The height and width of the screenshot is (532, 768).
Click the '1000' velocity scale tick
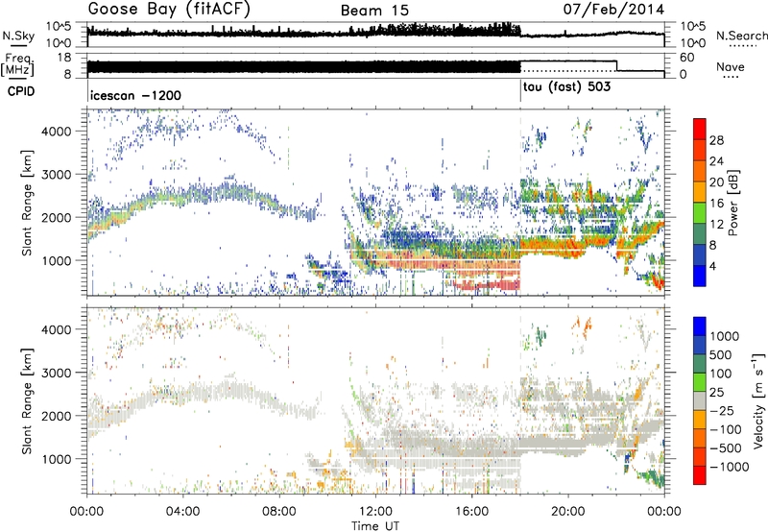(725, 336)
